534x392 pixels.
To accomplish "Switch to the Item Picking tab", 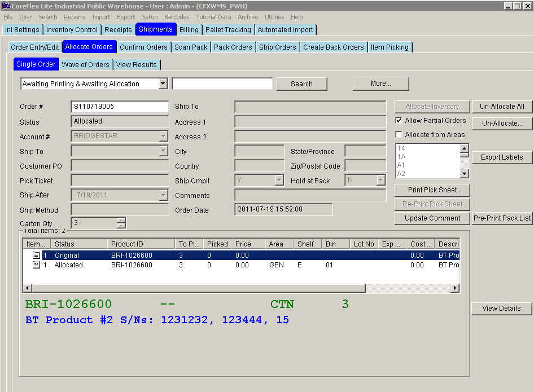I will tap(389, 47).
